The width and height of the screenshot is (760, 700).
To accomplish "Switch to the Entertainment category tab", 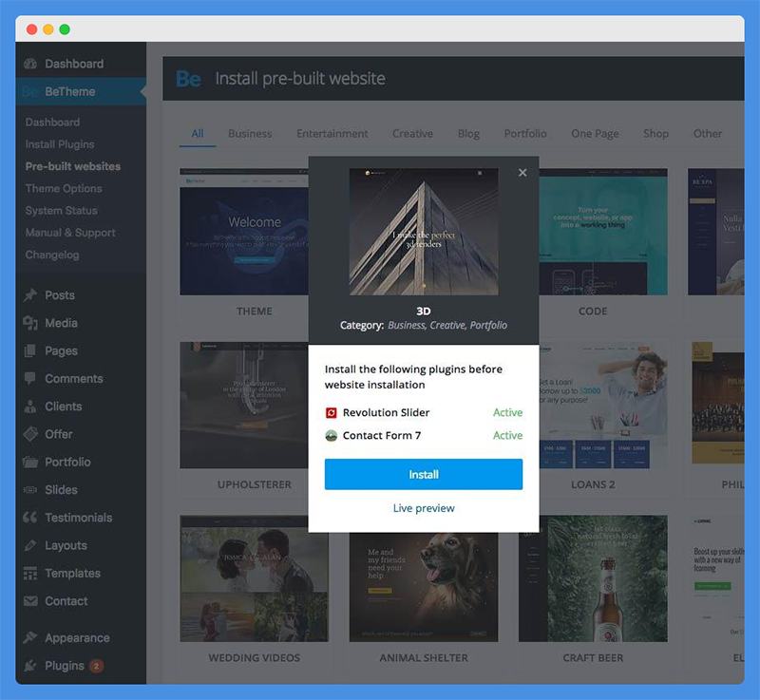I will click(x=332, y=134).
